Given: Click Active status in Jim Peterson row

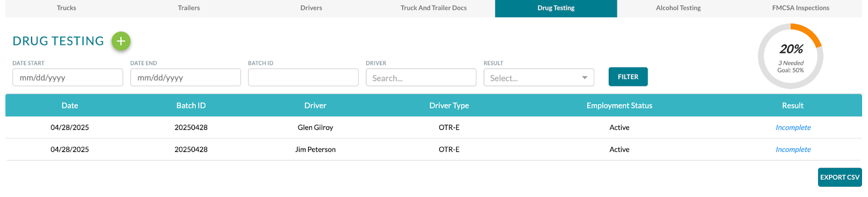Looking at the screenshot, I should click(620, 149).
